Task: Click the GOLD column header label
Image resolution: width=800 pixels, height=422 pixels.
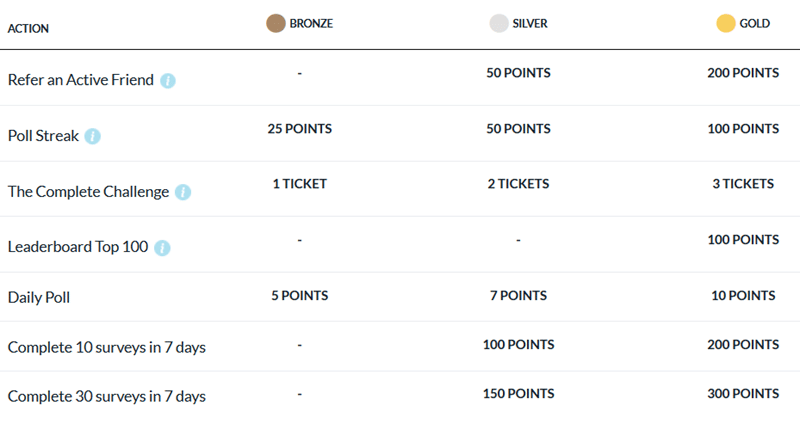Action: (755, 23)
